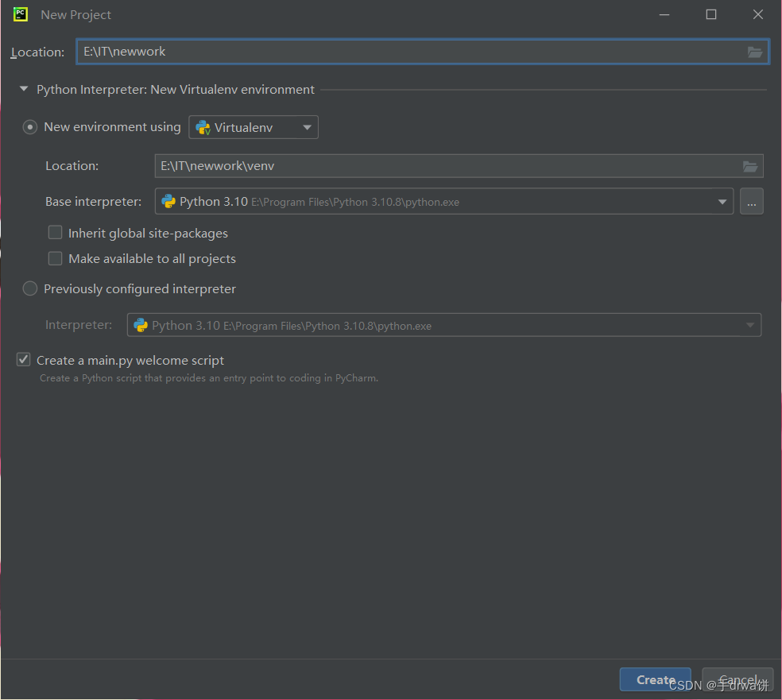Click the Python icon in Interpreter field

pyautogui.click(x=142, y=324)
